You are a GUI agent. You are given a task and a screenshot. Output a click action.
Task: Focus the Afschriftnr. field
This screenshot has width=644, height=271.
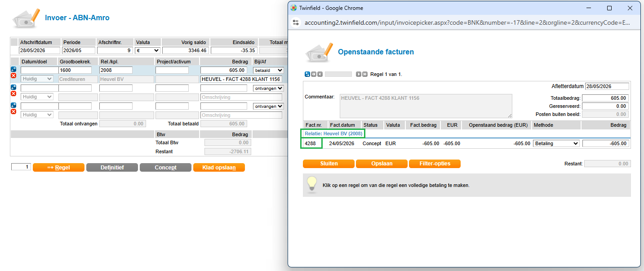[x=115, y=50]
